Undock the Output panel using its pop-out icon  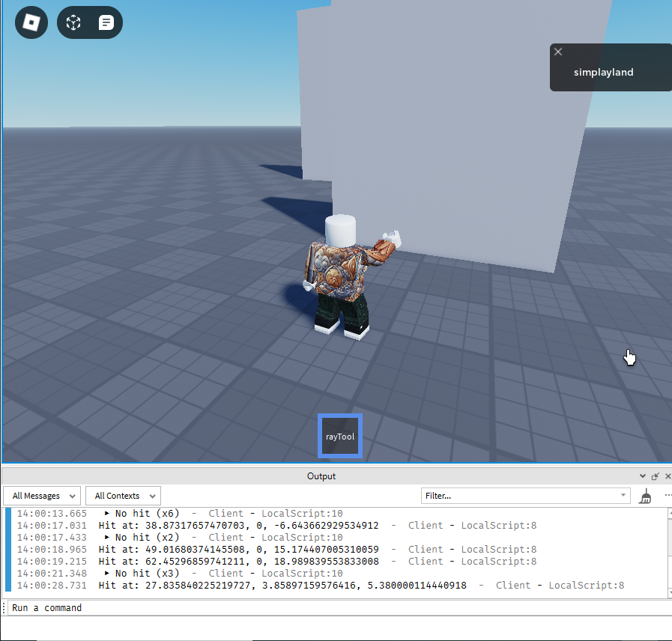pyautogui.click(x=655, y=476)
